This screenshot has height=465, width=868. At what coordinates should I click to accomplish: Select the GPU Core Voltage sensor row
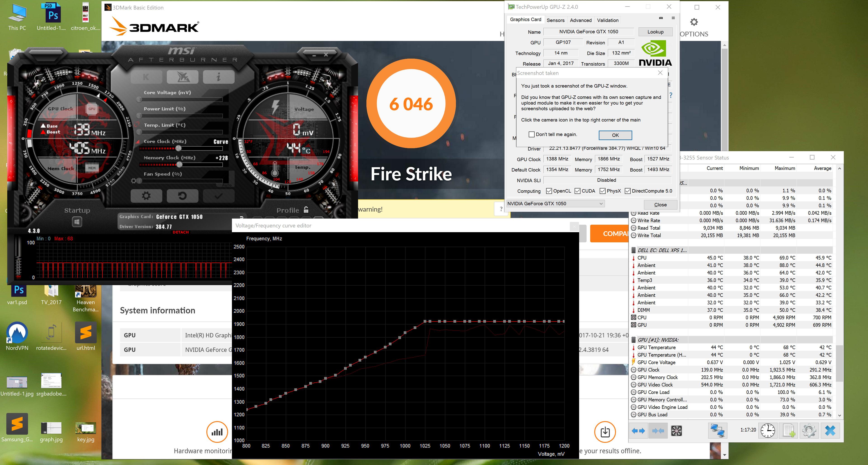[x=731, y=362]
